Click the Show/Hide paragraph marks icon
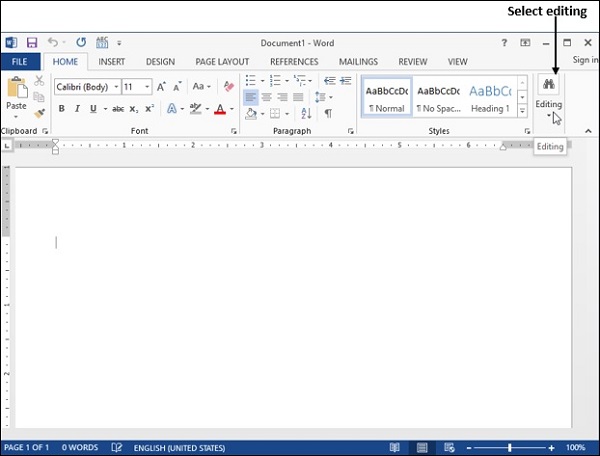This screenshot has width=600, height=456. [x=327, y=114]
